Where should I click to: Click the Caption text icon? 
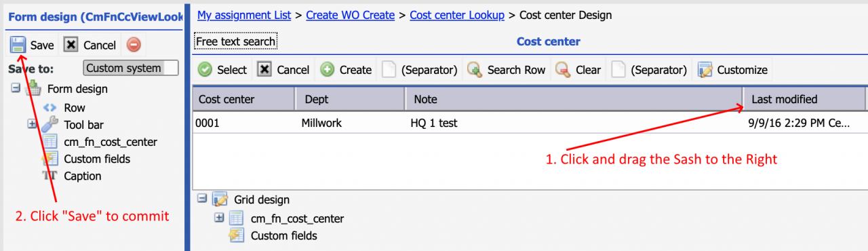pos(50,176)
